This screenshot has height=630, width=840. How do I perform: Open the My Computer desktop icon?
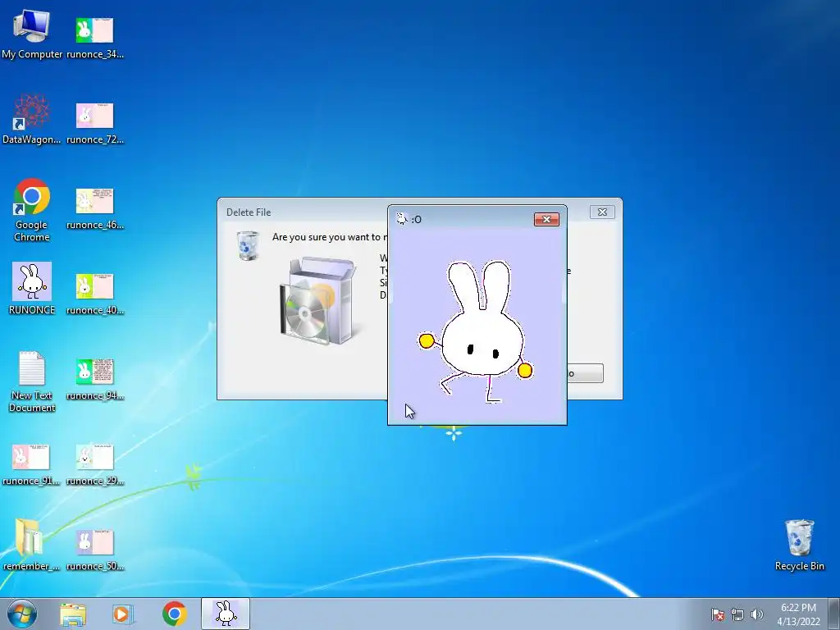(x=32, y=33)
